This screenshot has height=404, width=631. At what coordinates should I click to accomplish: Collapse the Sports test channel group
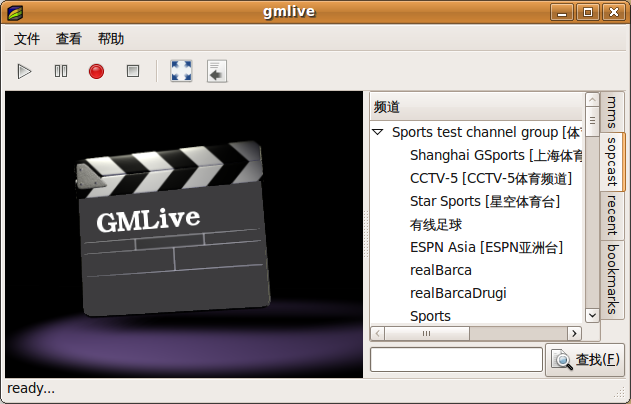coord(377,132)
